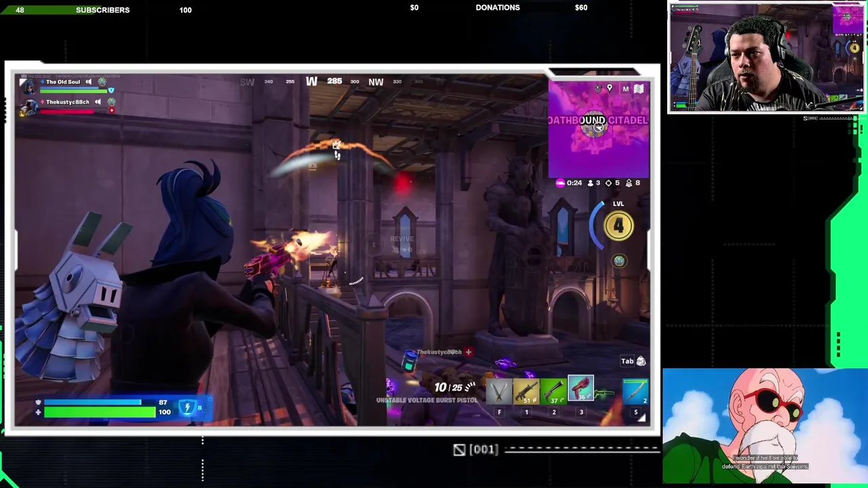Click the eliminations crosshair icon with 5

pyautogui.click(x=608, y=183)
